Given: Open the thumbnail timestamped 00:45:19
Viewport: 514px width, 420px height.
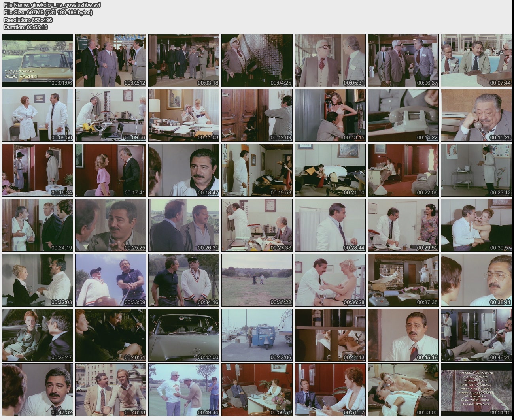Looking at the screenshot, I should [403, 335].
